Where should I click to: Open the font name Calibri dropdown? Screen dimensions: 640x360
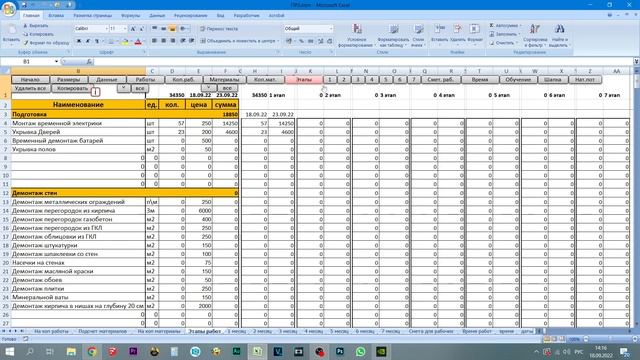(x=107, y=29)
